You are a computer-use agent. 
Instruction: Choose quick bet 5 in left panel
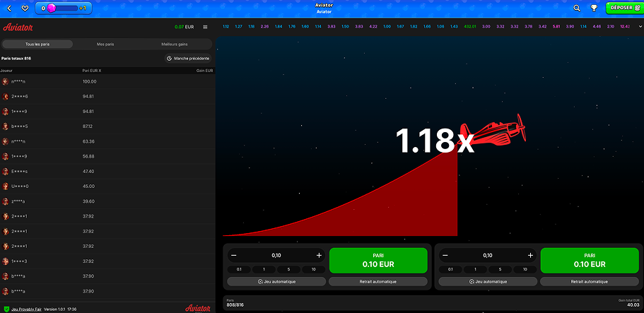tap(288, 269)
